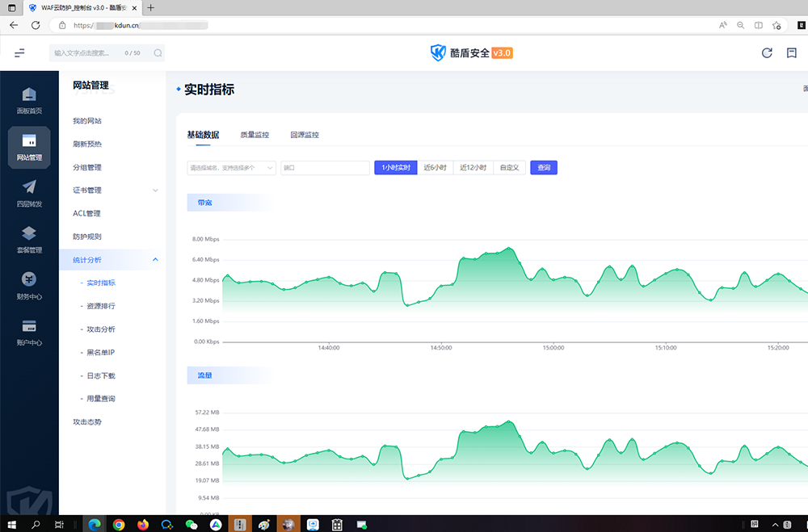
Task: Select the 网站管理 sidebar icon
Action: click(29, 147)
